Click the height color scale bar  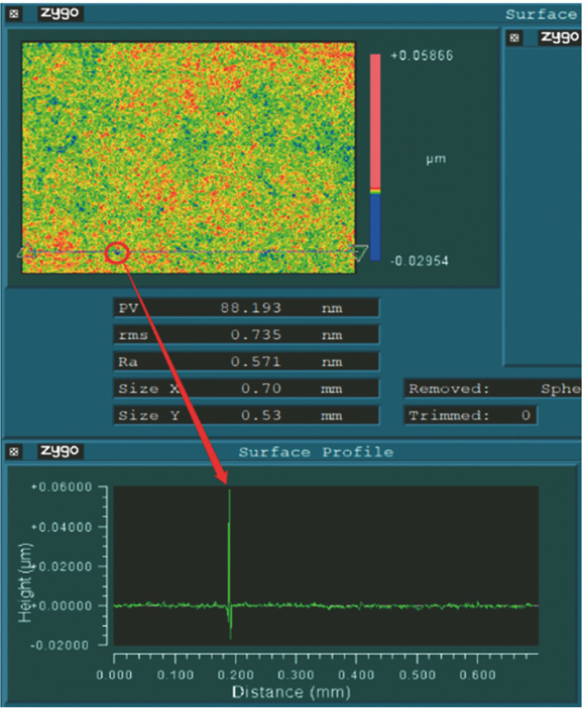375,157
